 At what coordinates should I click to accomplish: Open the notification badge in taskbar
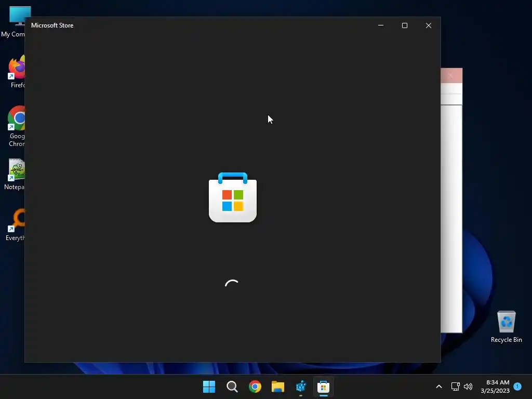pyautogui.click(x=517, y=386)
